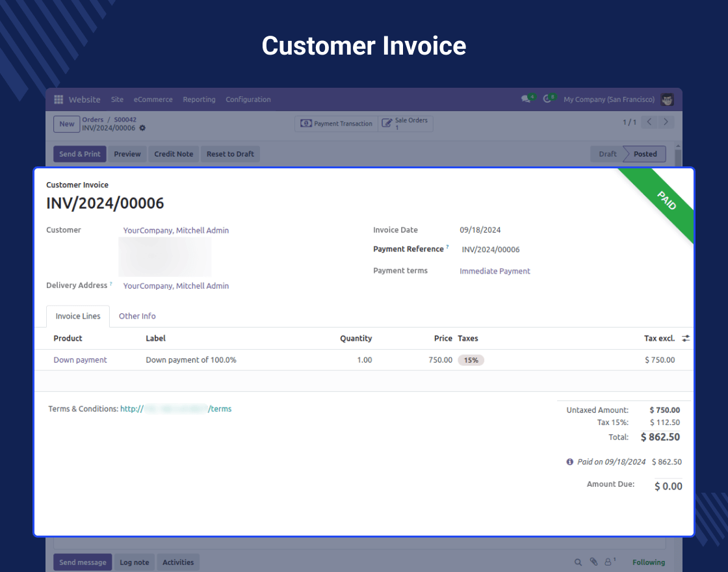
Task: Click the Draft status stage
Action: point(607,154)
